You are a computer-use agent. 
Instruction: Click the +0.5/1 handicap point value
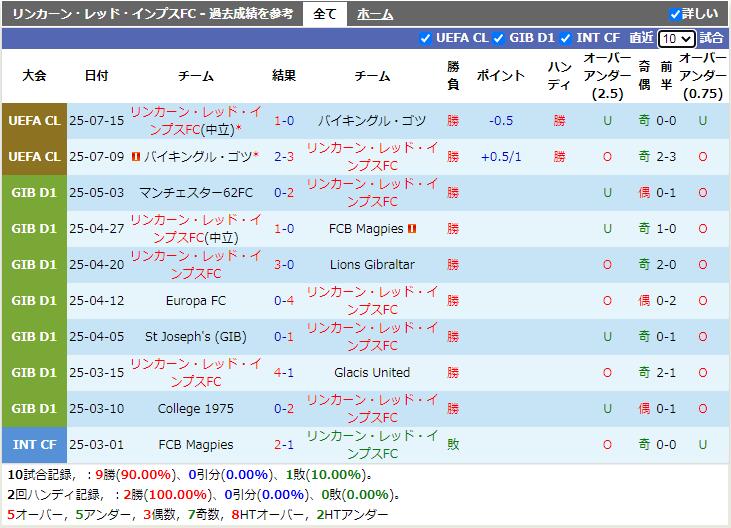pos(501,157)
